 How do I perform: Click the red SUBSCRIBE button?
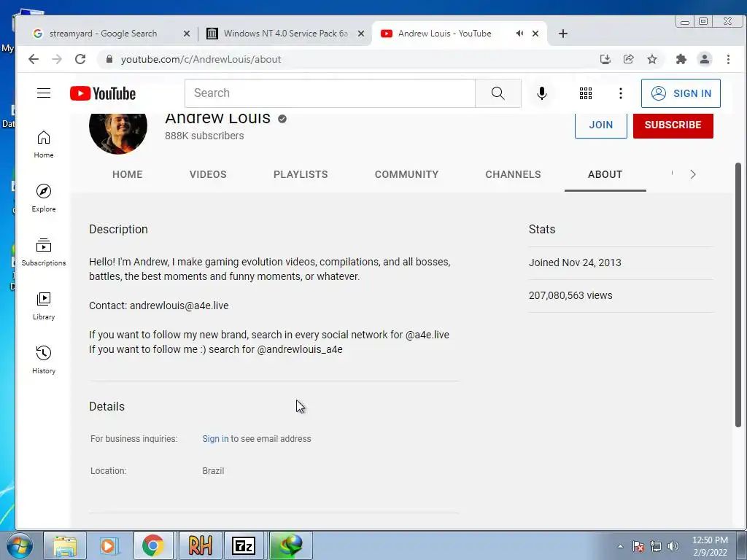point(673,125)
